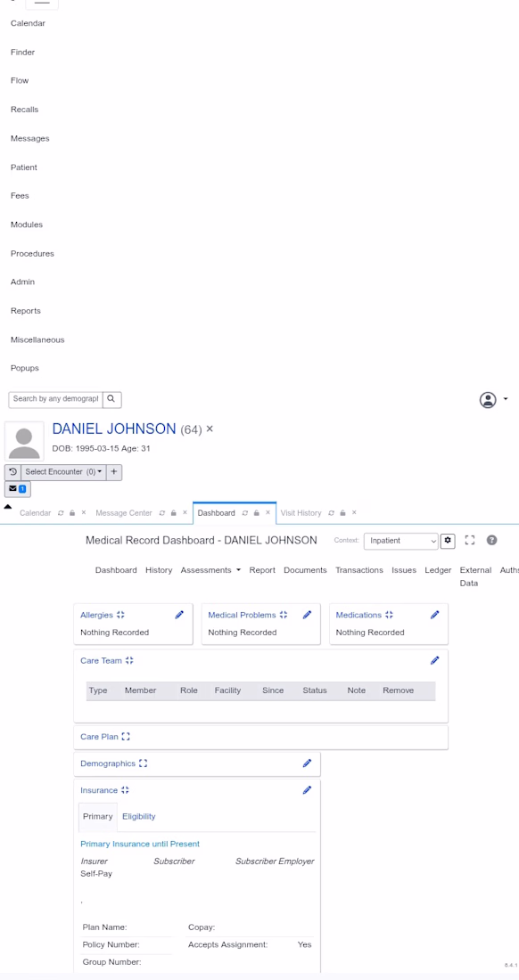Open the Procedures main menu item

point(32,254)
